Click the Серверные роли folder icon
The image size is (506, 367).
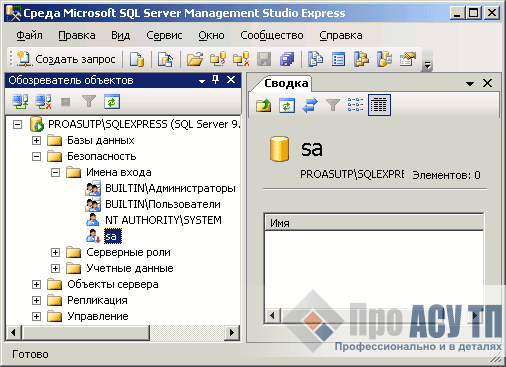click(73, 252)
